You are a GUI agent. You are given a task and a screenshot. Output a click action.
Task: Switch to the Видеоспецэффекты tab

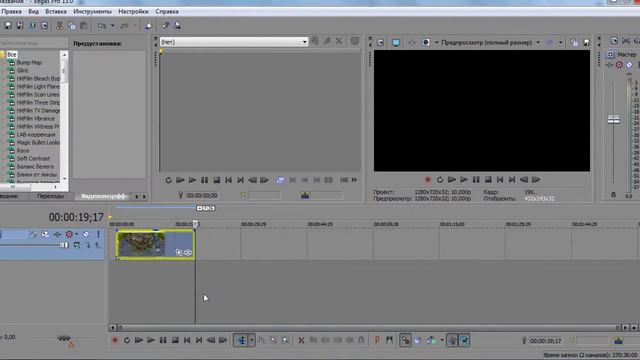[x=104, y=196]
